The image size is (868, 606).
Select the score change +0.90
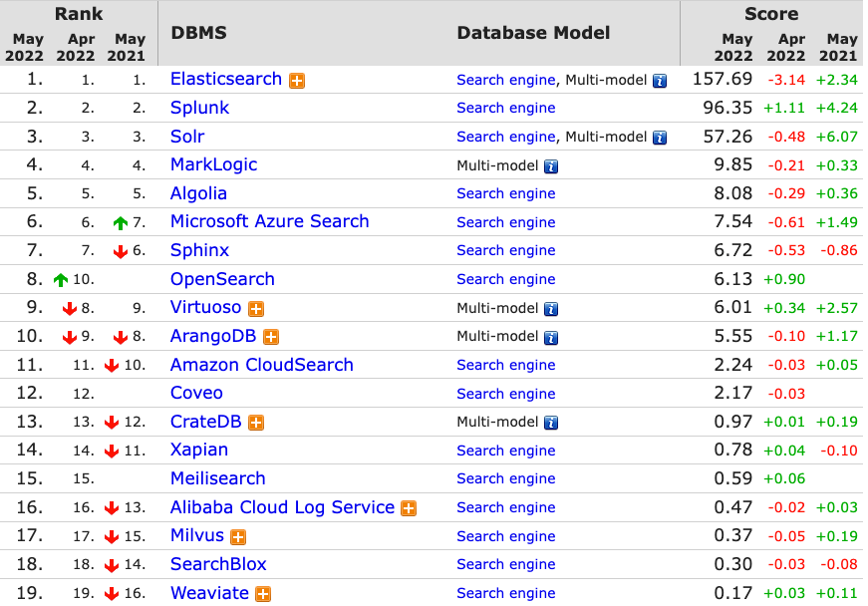pos(784,280)
